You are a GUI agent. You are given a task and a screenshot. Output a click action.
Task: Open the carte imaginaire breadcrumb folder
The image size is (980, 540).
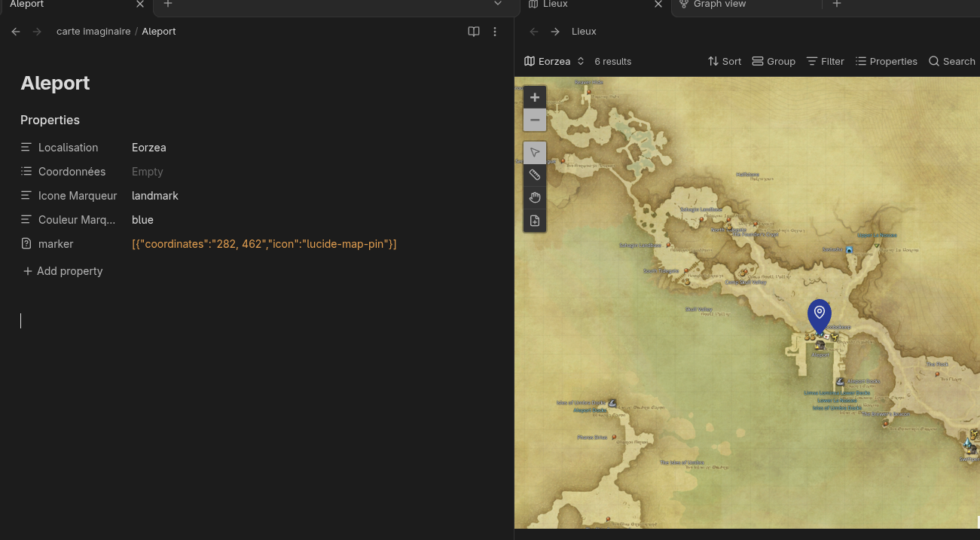tap(93, 32)
